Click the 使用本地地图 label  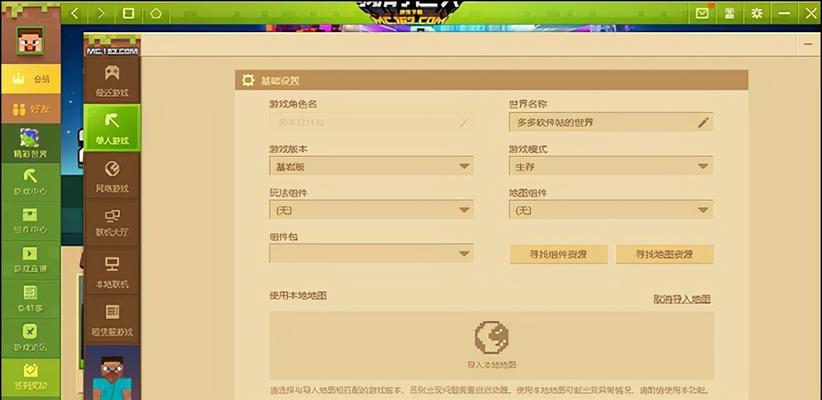(298, 295)
